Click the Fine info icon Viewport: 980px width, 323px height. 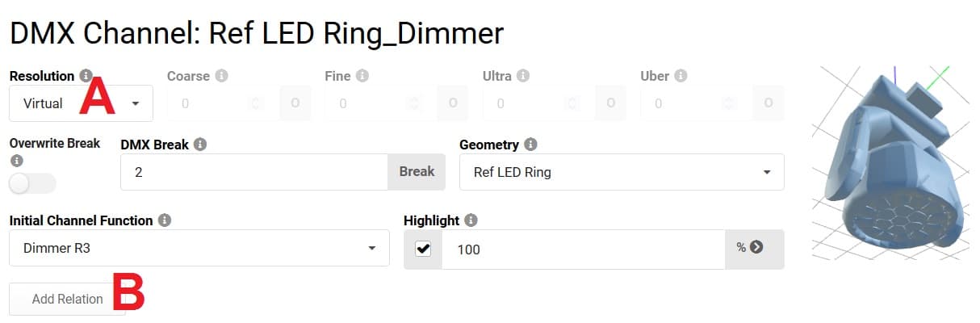pyautogui.click(x=362, y=76)
